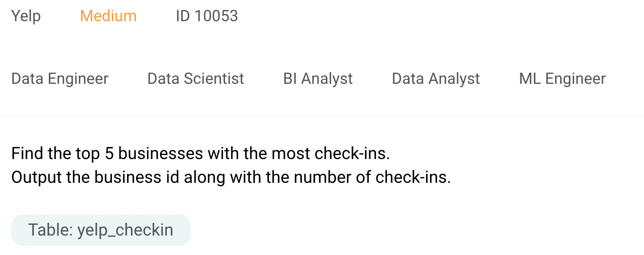Screen dimensions: 644x255
Task: Click the number '5' in the question
Action: (x=109, y=153)
